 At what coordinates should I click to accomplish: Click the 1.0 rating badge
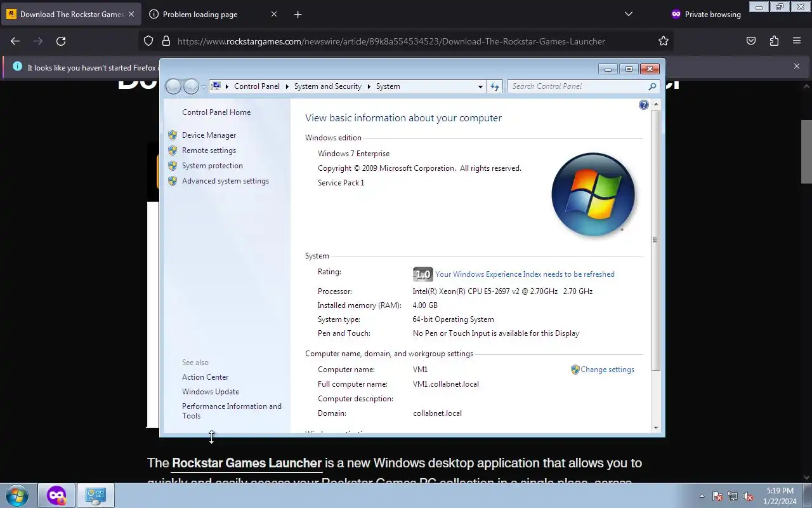click(422, 274)
